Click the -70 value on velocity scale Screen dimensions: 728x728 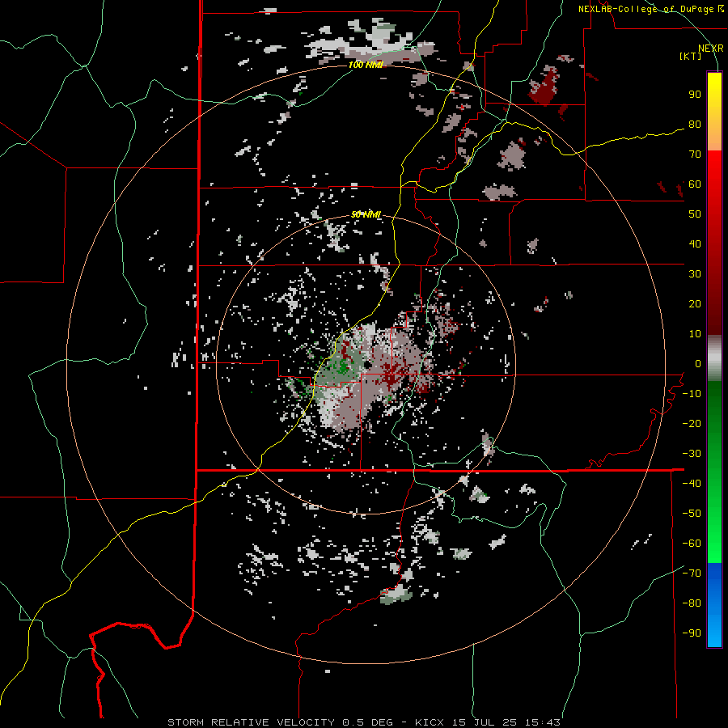692,574
